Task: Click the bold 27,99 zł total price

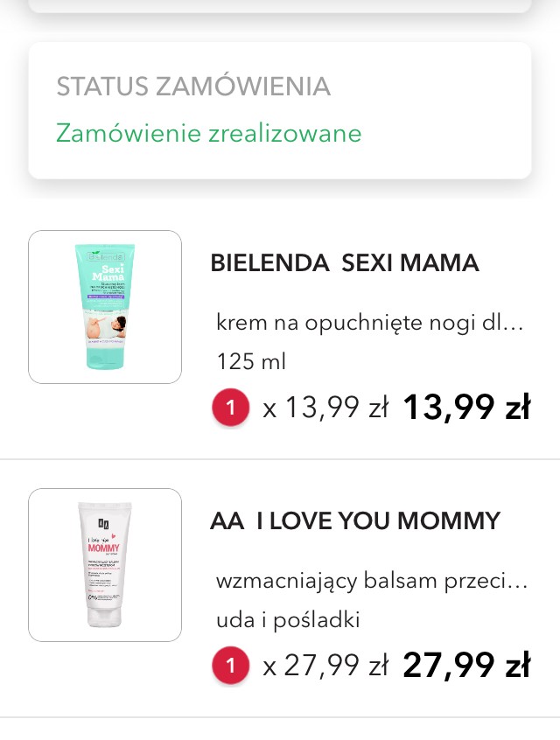Action: (x=466, y=667)
